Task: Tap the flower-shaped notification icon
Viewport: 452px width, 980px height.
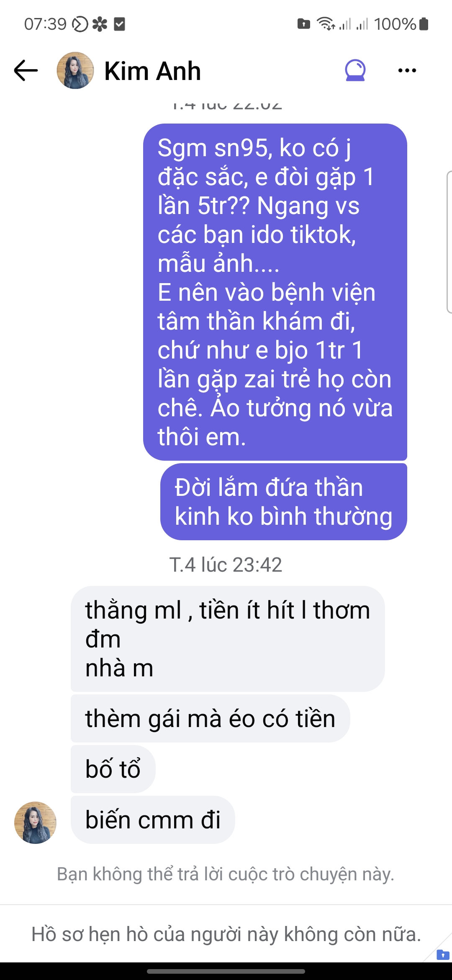Action: [x=100, y=24]
